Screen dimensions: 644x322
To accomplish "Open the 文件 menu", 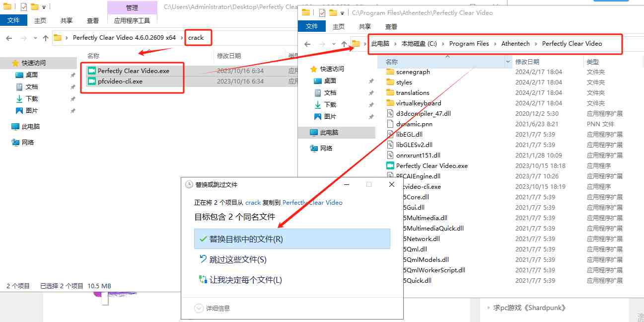I will 311,26.
